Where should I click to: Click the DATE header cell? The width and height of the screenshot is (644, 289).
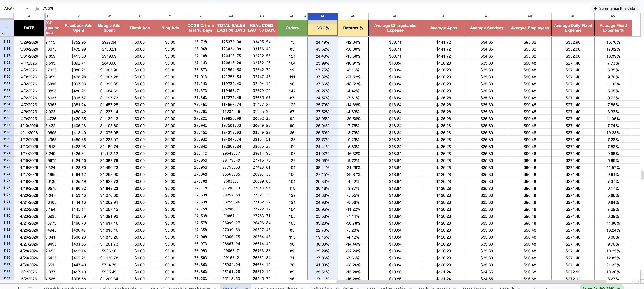click(x=29, y=28)
